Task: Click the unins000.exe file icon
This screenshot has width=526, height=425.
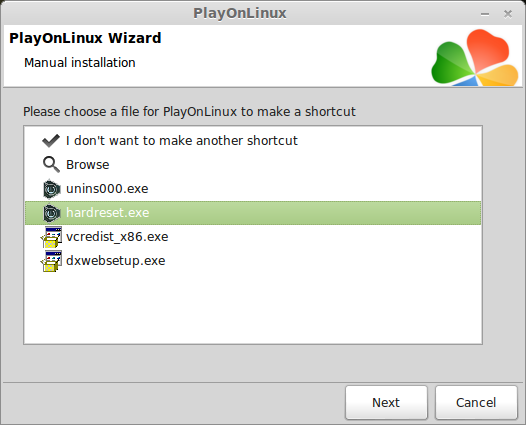Action: pos(52,189)
